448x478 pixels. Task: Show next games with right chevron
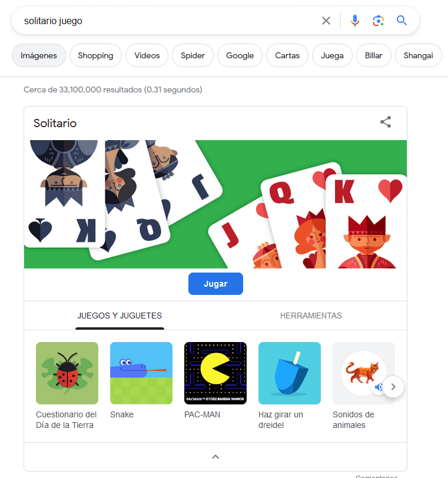[x=393, y=387]
